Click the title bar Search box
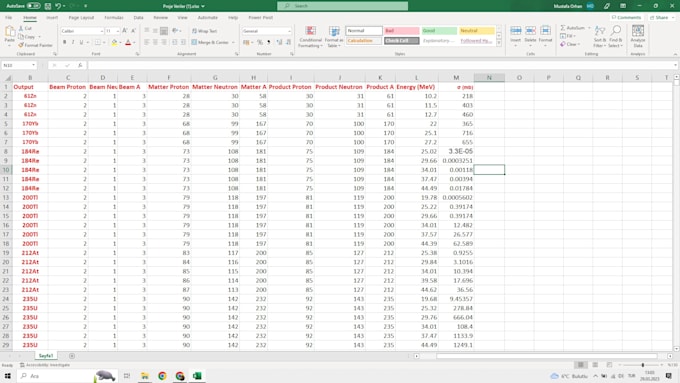Viewport: 680px width, 383px height. pyautogui.click(x=343, y=6)
